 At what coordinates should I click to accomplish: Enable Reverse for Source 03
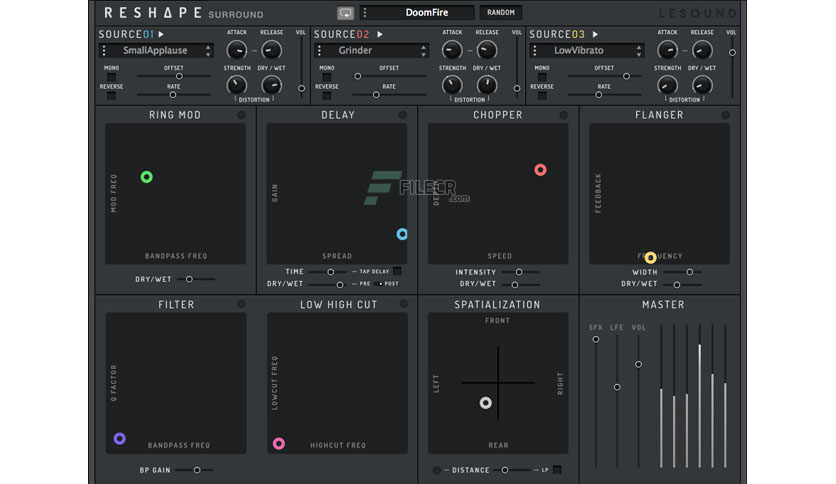click(542, 96)
